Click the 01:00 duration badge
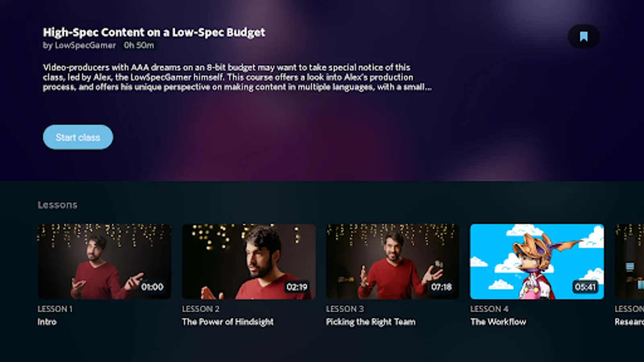The width and height of the screenshot is (644, 362). coord(152,287)
